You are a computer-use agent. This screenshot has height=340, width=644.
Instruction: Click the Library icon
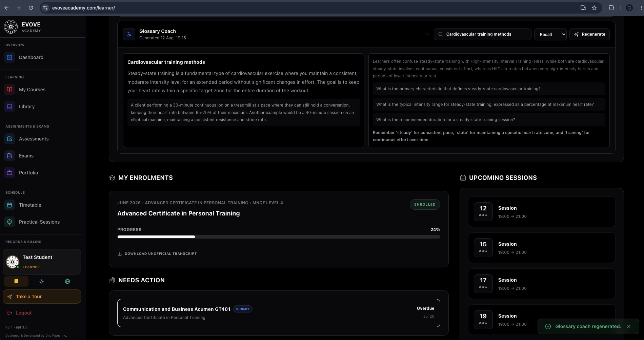click(x=9, y=107)
